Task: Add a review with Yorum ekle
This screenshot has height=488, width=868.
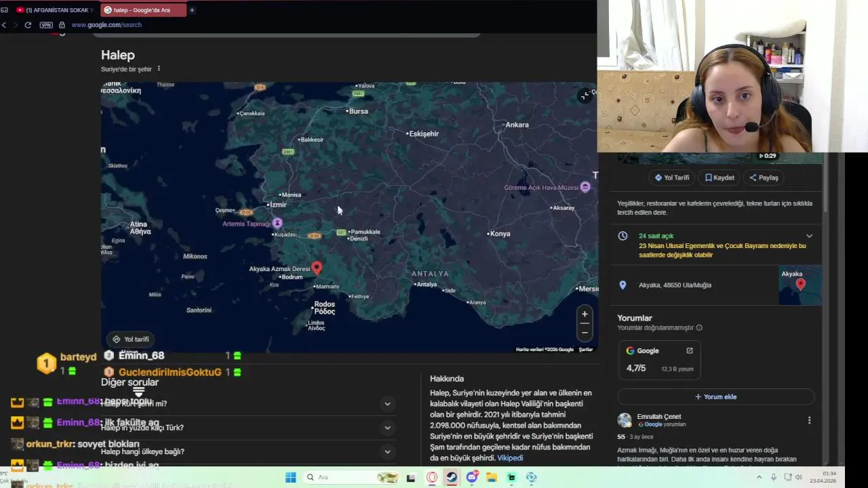Action: (x=715, y=396)
